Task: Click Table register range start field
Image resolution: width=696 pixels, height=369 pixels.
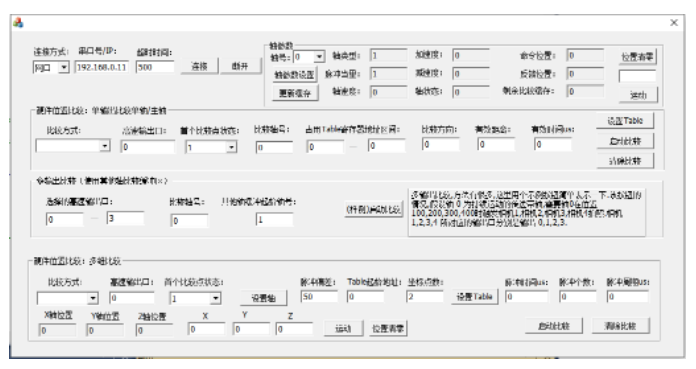Action: coord(325,147)
